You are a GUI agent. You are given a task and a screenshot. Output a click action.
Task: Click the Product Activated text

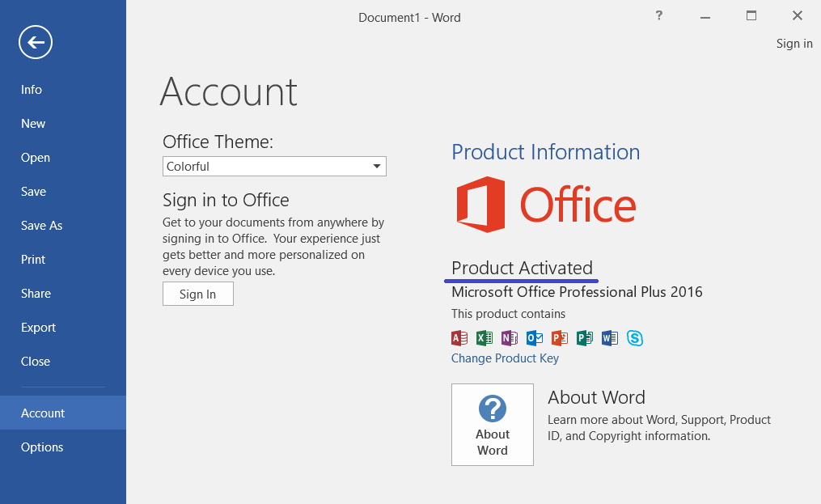(x=522, y=268)
